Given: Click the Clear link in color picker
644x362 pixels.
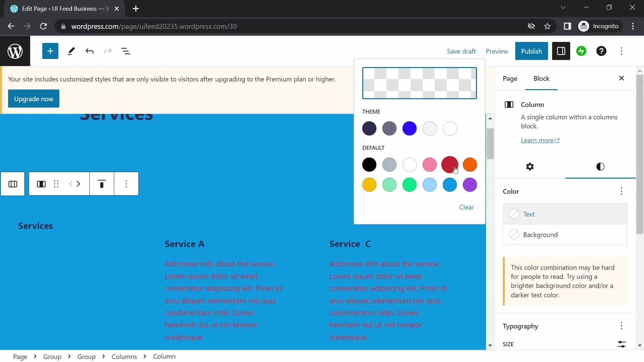Looking at the screenshot, I should [467, 207].
